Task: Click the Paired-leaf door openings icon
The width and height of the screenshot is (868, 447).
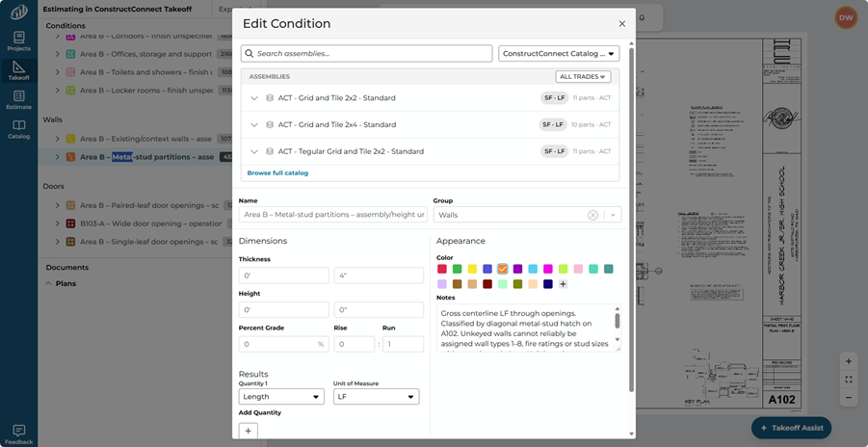Action: [x=70, y=205]
